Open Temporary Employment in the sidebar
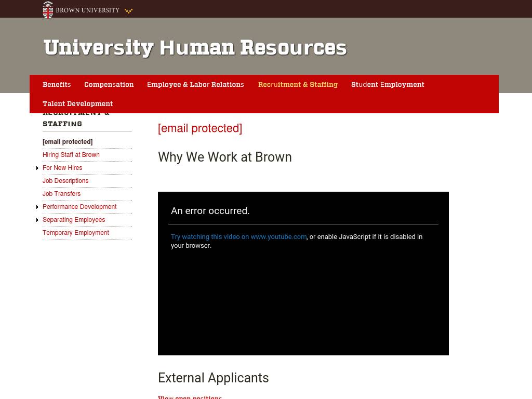Viewport: 532px width, 399px height. [76, 233]
